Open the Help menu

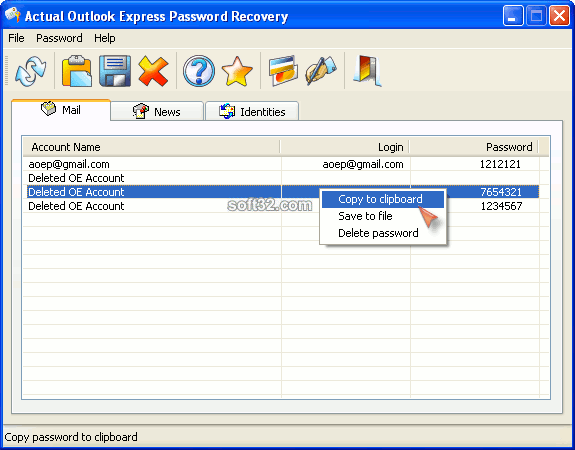[x=105, y=38]
